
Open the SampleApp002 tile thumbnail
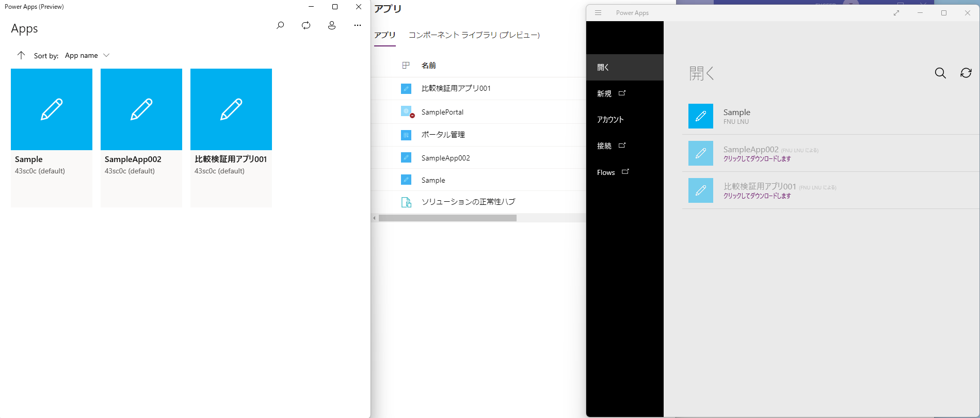pos(141,109)
